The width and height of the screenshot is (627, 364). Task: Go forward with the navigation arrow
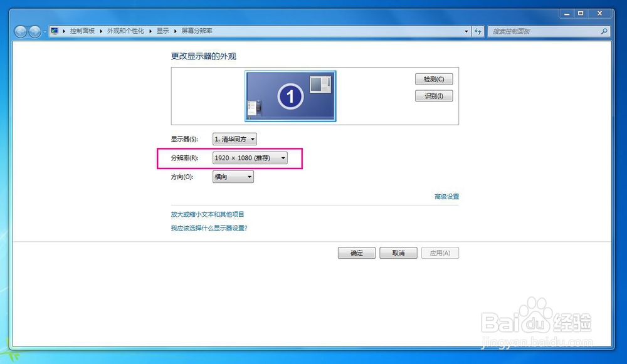tap(34, 31)
